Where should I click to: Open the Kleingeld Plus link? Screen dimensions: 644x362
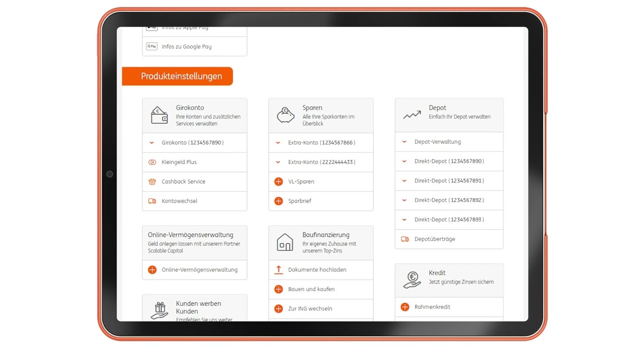click(179, 162)
